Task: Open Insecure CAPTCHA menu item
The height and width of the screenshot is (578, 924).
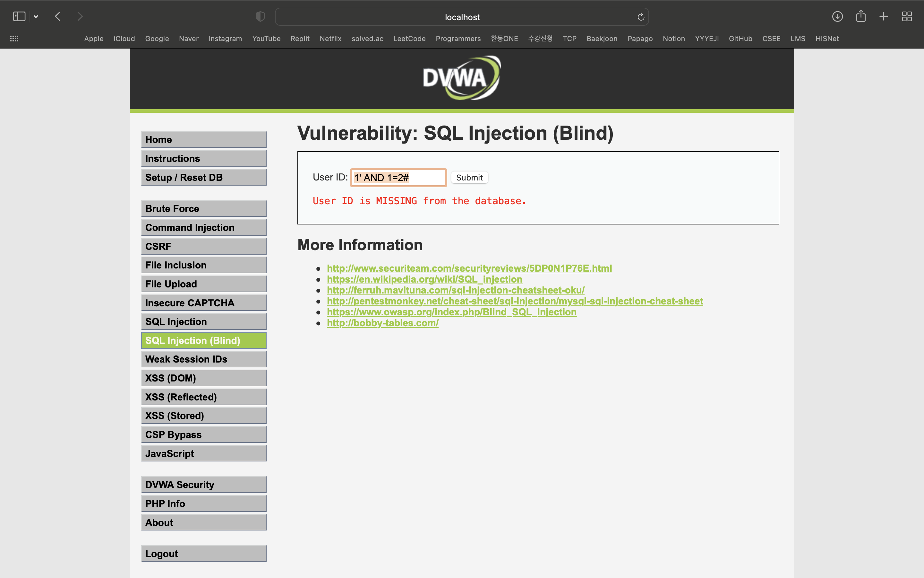Action: tap(203, 303)
